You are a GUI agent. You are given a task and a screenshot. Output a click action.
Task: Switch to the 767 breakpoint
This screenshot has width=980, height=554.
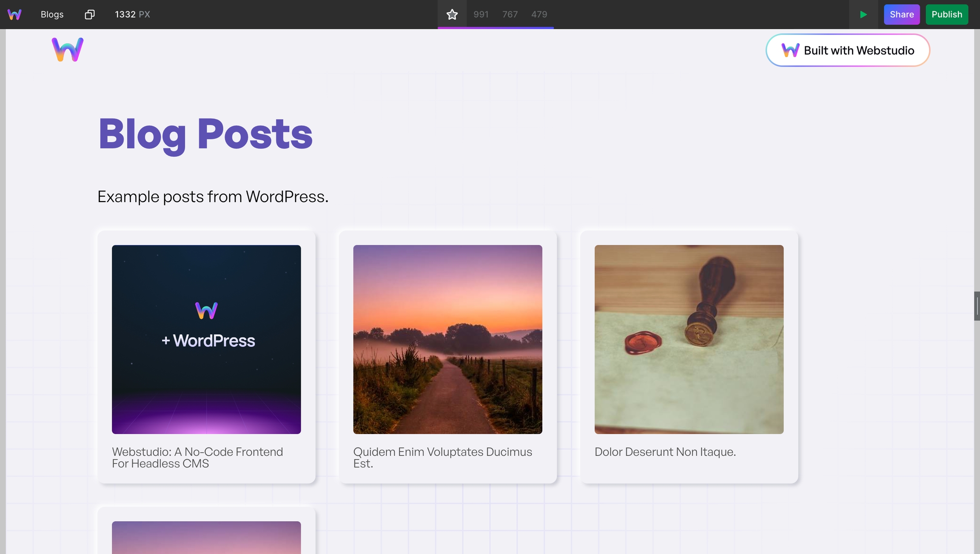tap(510, 14)
